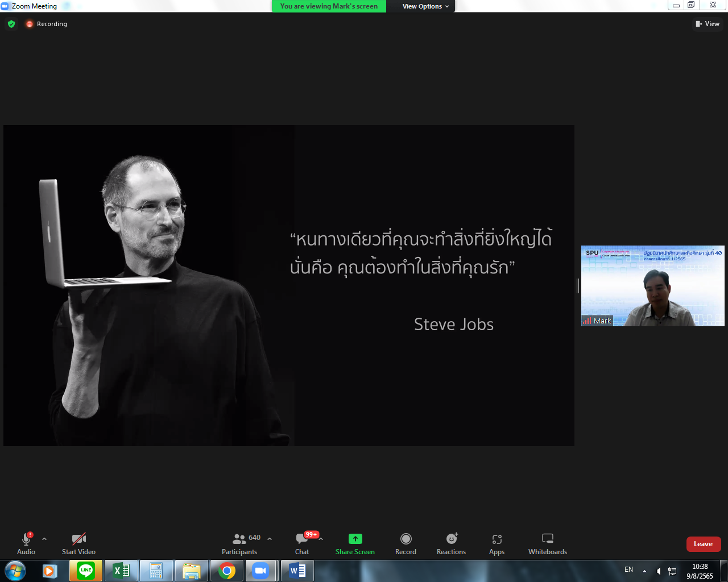Expand audio settings arrow next to Audio
728x582 pixels.
point(44,539)
